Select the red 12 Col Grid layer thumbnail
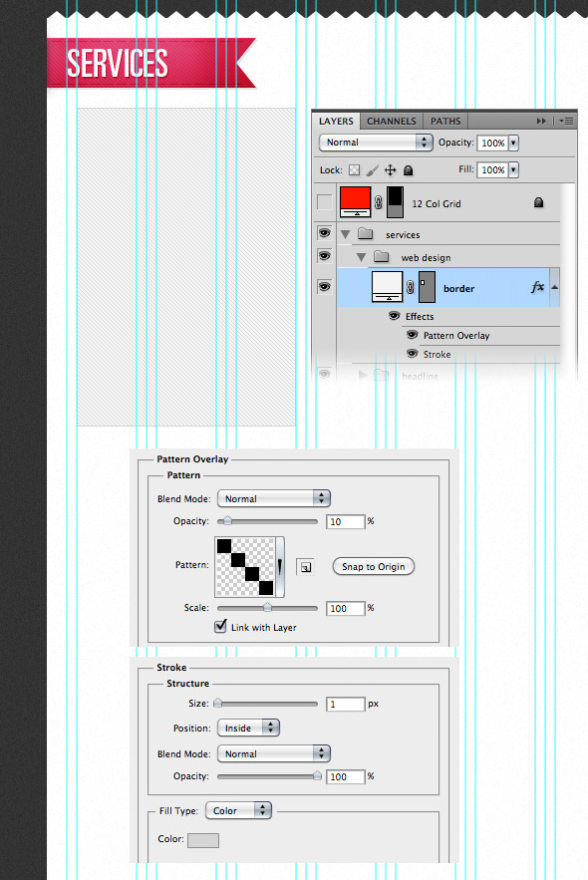Screen dimensions: 588x880 pyautogui.click(x=355, y=202)
